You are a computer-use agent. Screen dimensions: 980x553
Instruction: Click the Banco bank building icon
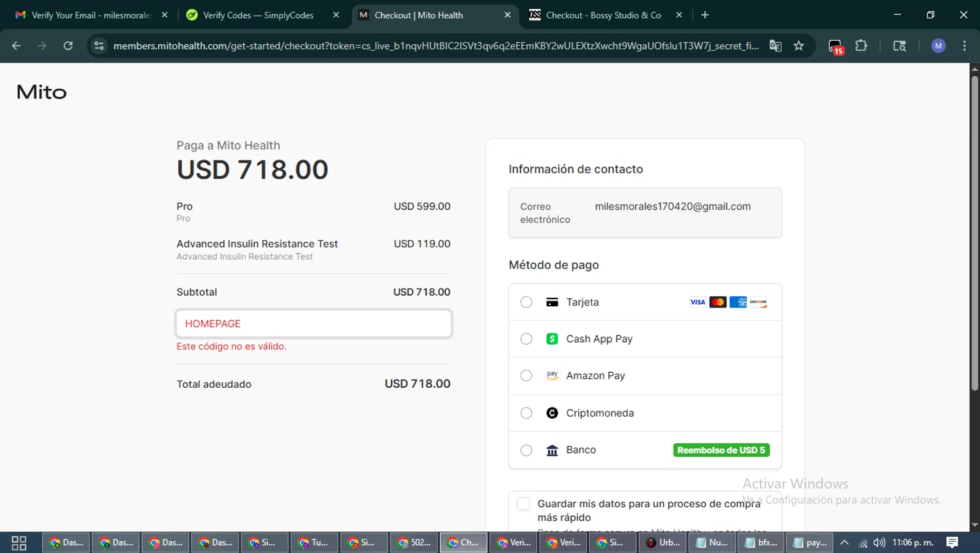pyautogui.click(x=552, y=450)
